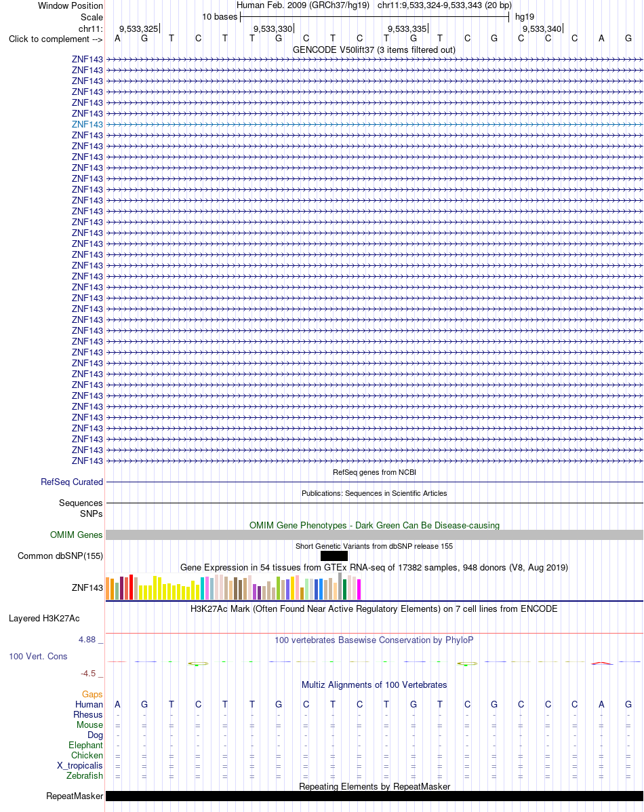Open the OMIM Gene Phenotypes track title

(374, 525)
